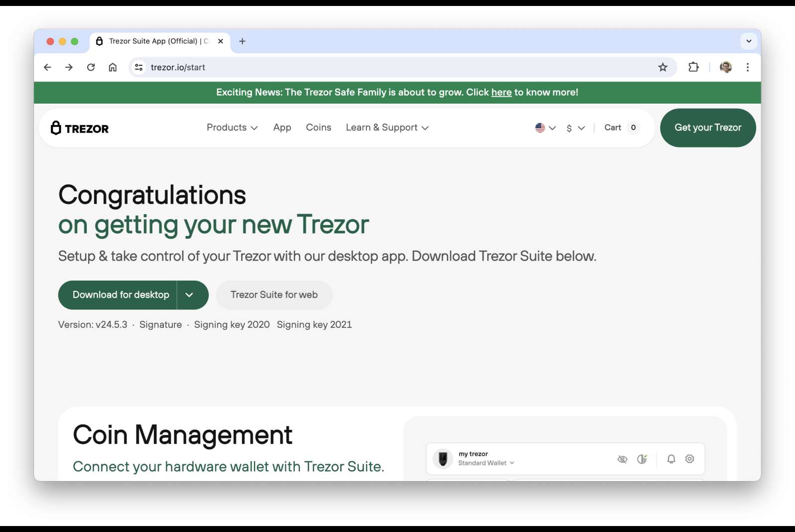
Task: Open the profile avatar in toolbar
Action: 726,67
